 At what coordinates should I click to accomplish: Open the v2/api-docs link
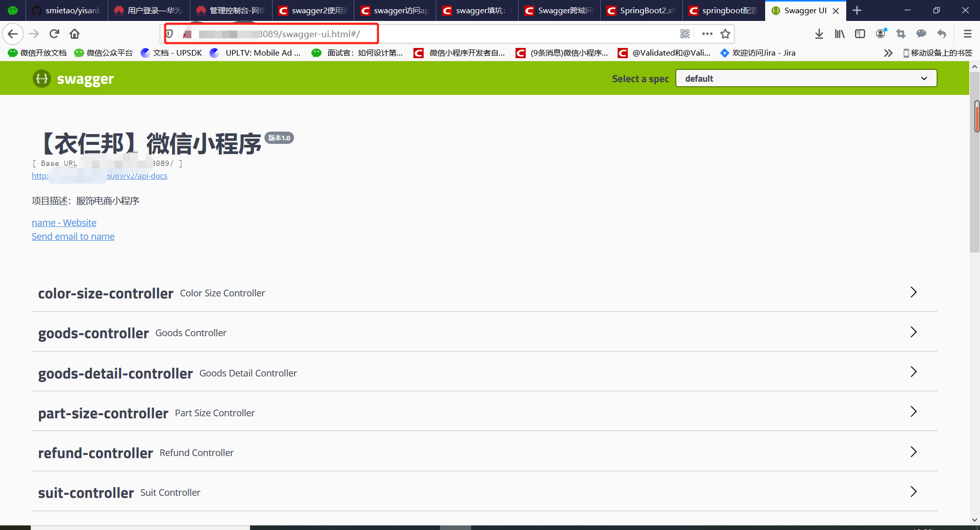(x=100, y=176)
